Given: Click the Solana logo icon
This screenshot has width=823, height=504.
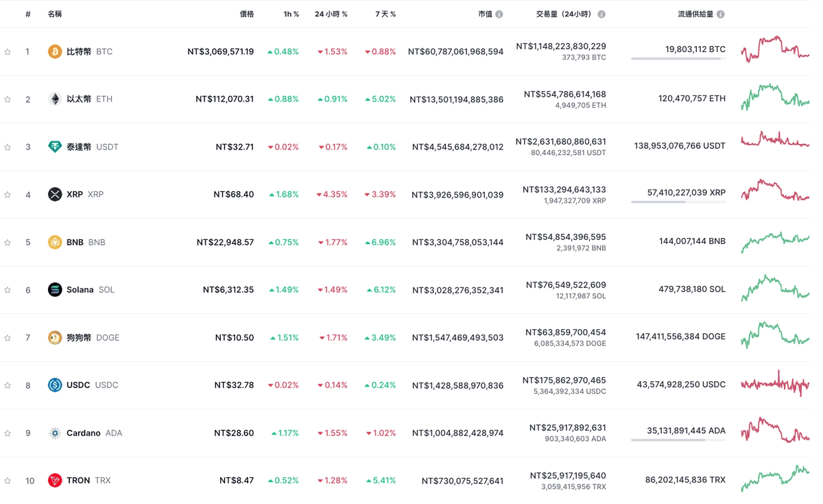Looking at the screenshot, I should click(x=55, y=290).
